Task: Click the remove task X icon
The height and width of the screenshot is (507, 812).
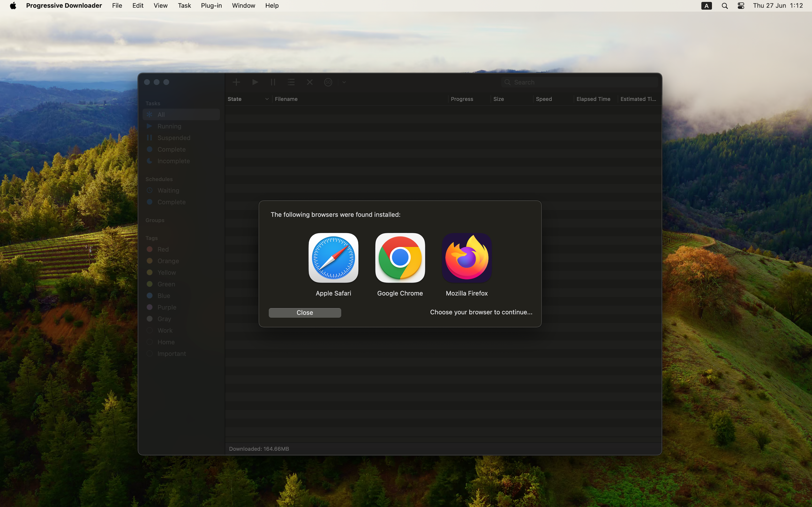Action: (x=309, y=82)
